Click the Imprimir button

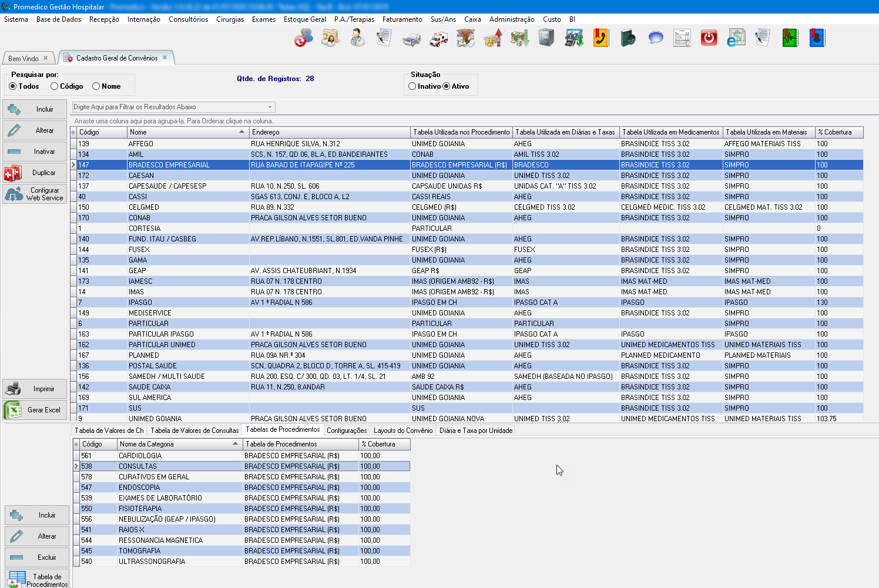click(x=35, y=389)
